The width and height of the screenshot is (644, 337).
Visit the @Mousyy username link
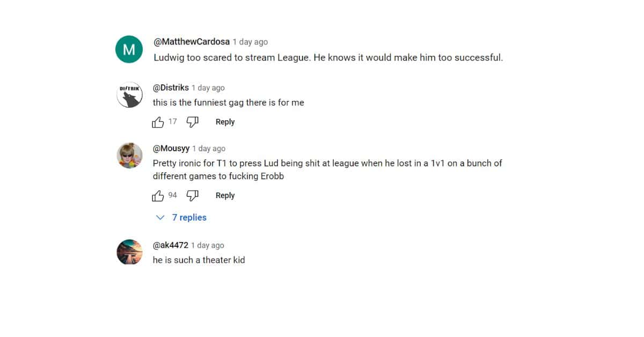(x=171, y=149)
